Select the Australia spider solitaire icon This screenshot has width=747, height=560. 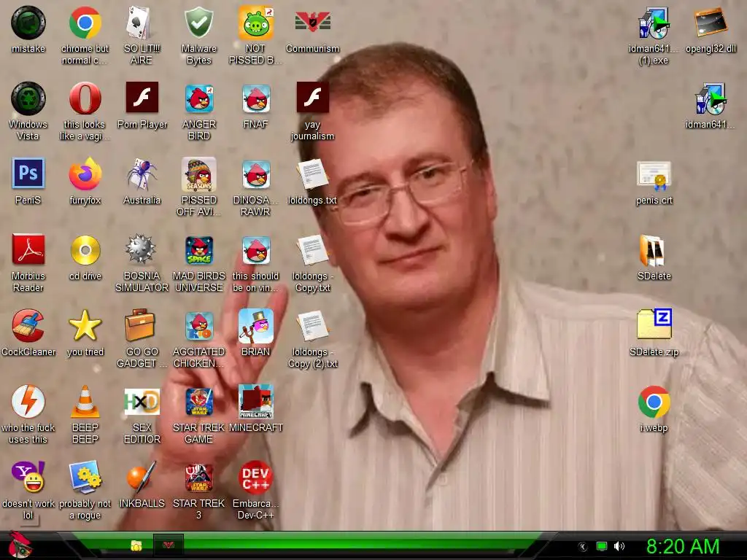pos(142,174)
